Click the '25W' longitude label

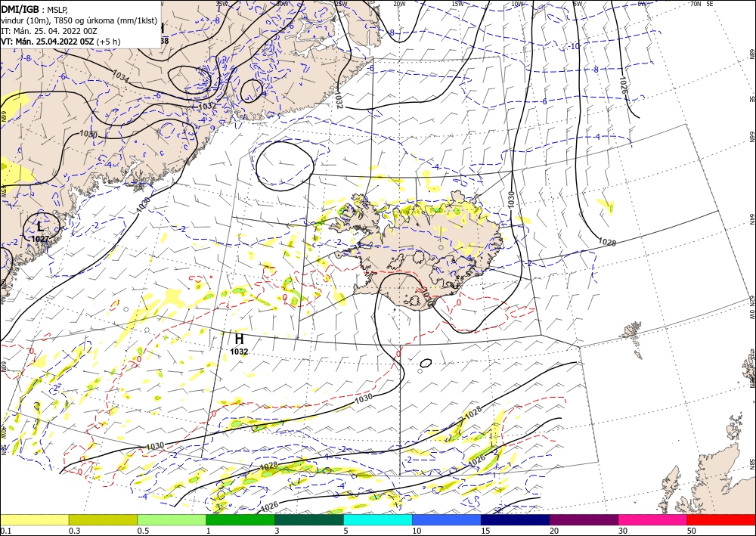coord(340,4)
